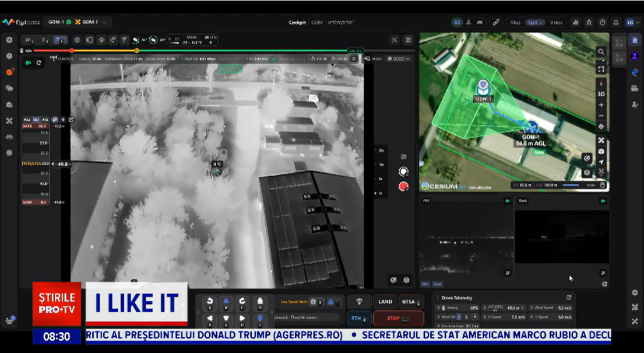The image size is (644, 353).
Task: Click the battery timeline orange marker
Action: (x=137, y=51)
